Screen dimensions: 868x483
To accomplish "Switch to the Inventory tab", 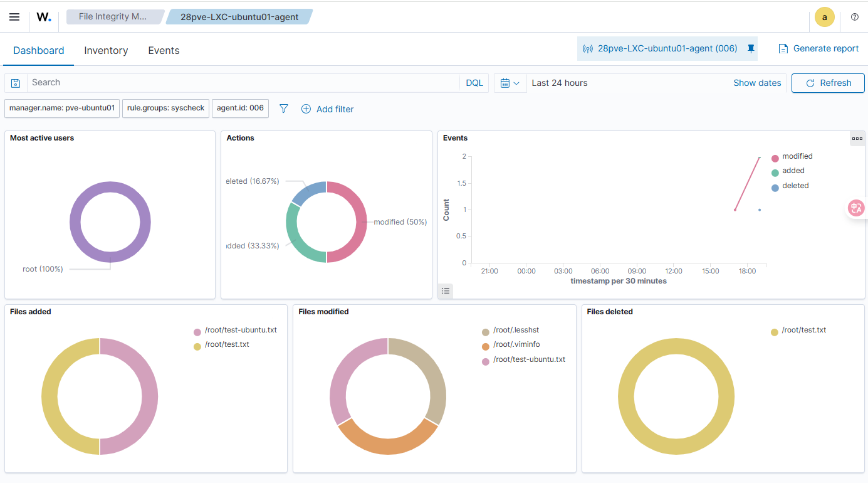I will (x=106, y=50).
